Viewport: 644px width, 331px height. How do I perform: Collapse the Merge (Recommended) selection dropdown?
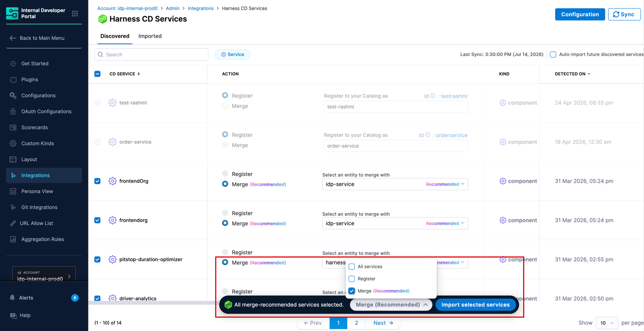[391, 305]
